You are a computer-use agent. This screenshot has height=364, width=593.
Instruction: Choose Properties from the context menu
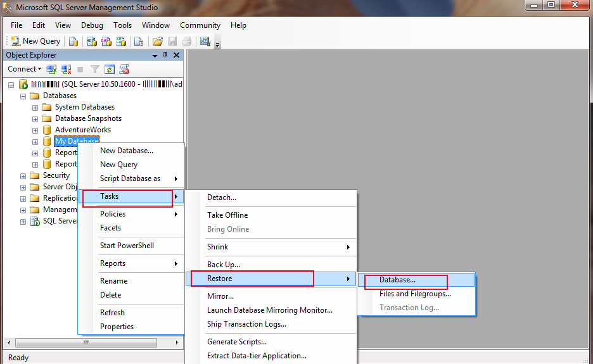pyautogui.click(x=131, y=327)
